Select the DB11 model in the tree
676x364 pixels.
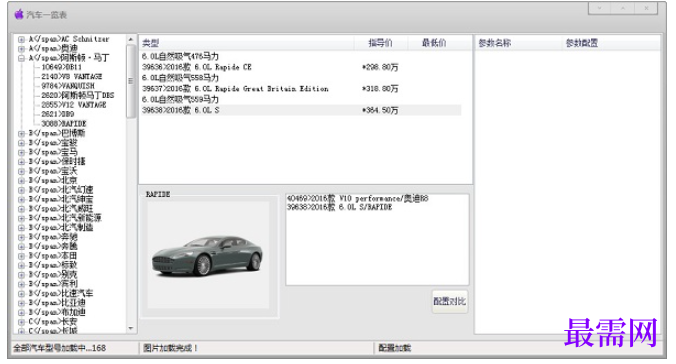click(62, 67)
